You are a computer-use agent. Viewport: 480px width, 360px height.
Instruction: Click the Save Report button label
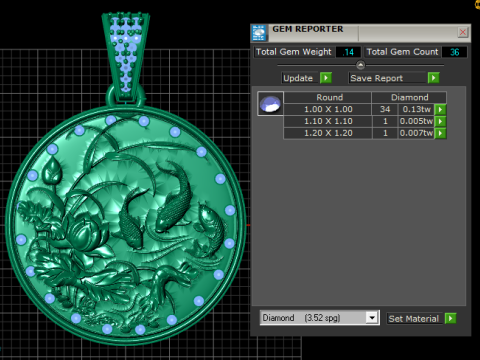click(x=377, y=78)
